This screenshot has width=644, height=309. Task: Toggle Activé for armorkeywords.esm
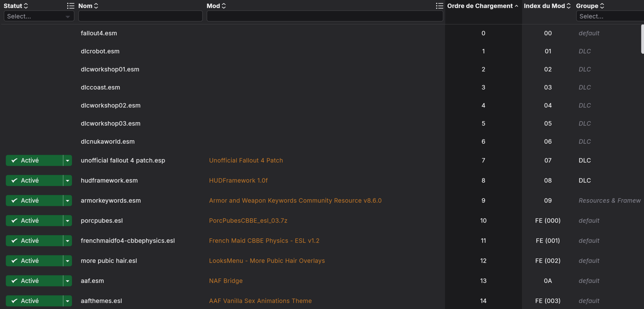pos(34,201)
